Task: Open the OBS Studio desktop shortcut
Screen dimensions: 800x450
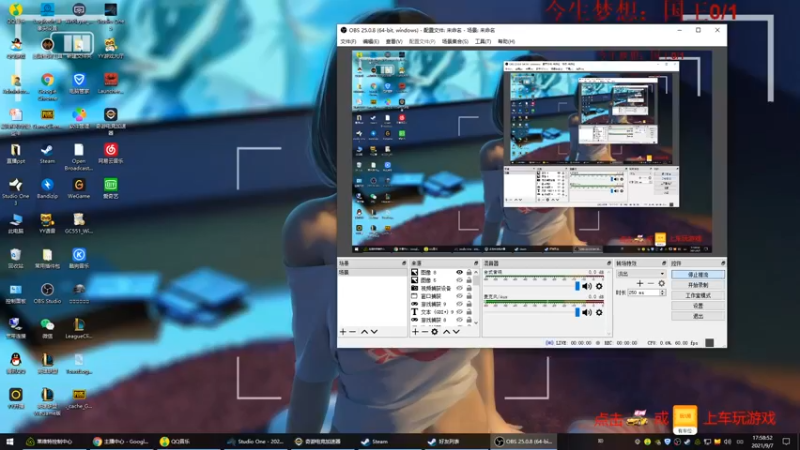Action: pos(47,293)
